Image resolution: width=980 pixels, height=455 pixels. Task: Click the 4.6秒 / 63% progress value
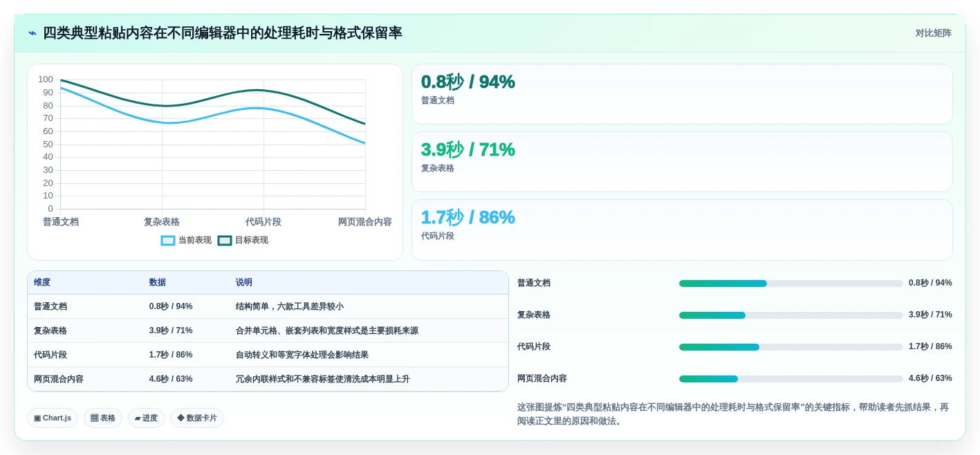(x=930, y=378)
